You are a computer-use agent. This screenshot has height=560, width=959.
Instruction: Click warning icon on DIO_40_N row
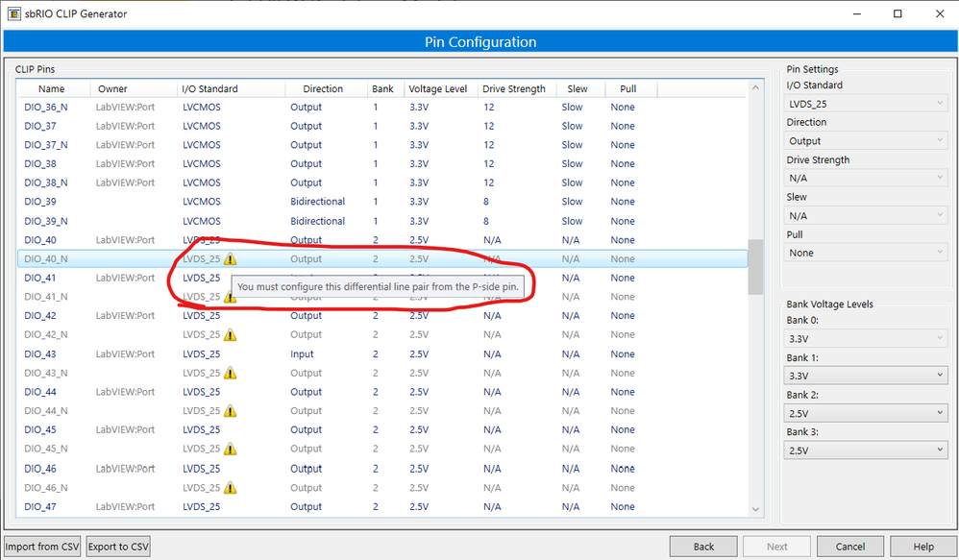230,259
